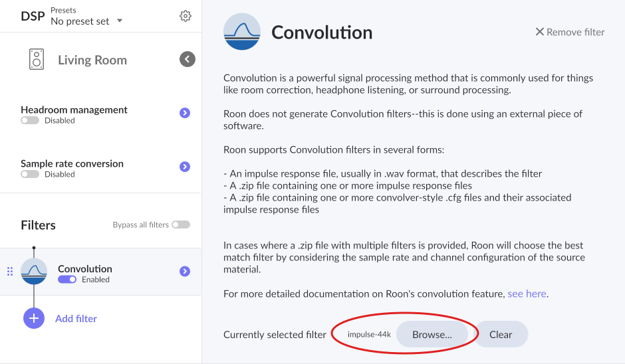Select the Living Room zone label

point(92,60)
